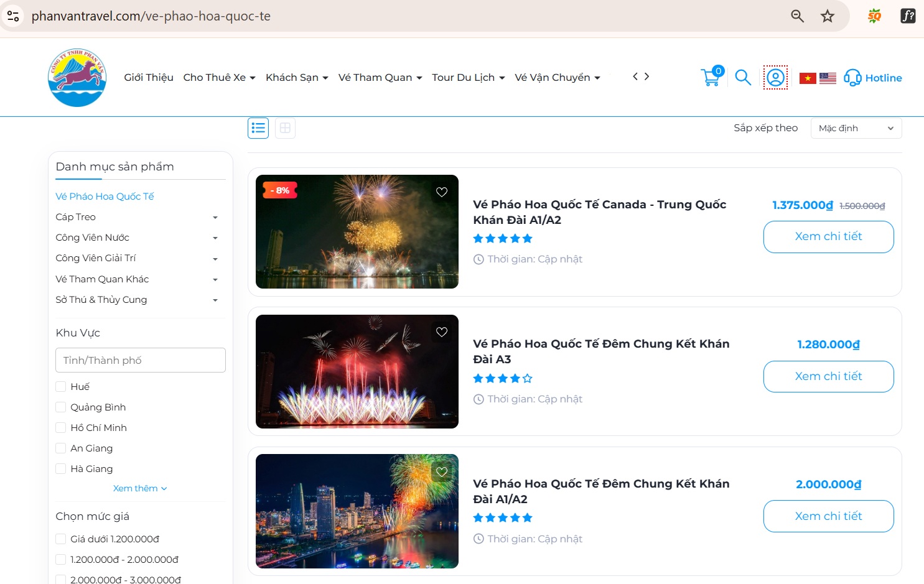This screenshot has height=584, width=924.
Task: Open the Tour Du Lịch menu
Action: point(468,77)
